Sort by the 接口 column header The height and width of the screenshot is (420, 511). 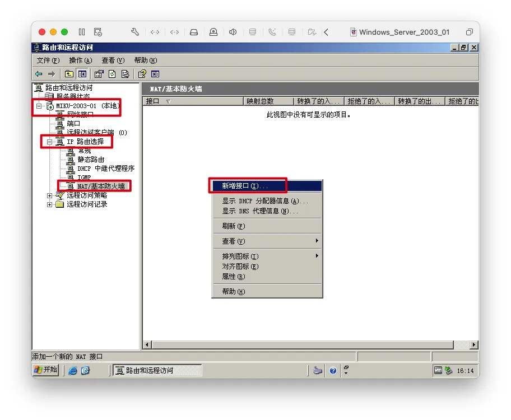pos(193,101)
